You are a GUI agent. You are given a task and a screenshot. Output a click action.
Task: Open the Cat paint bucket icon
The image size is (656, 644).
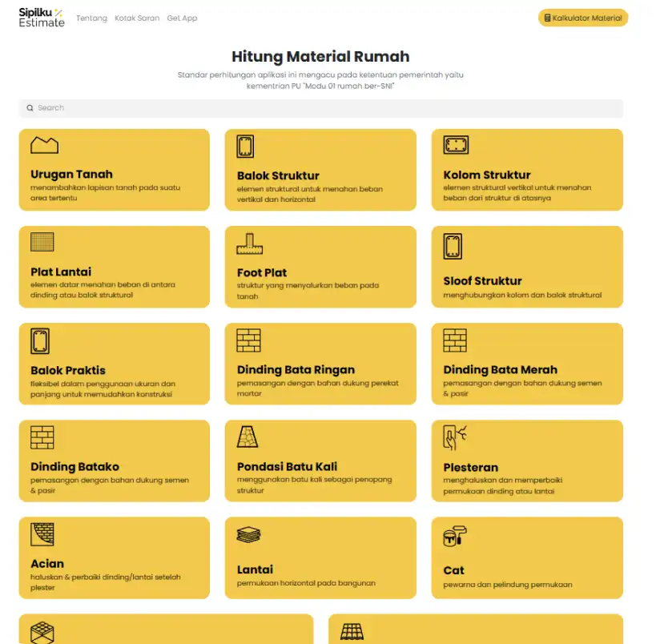pos(454,536)
